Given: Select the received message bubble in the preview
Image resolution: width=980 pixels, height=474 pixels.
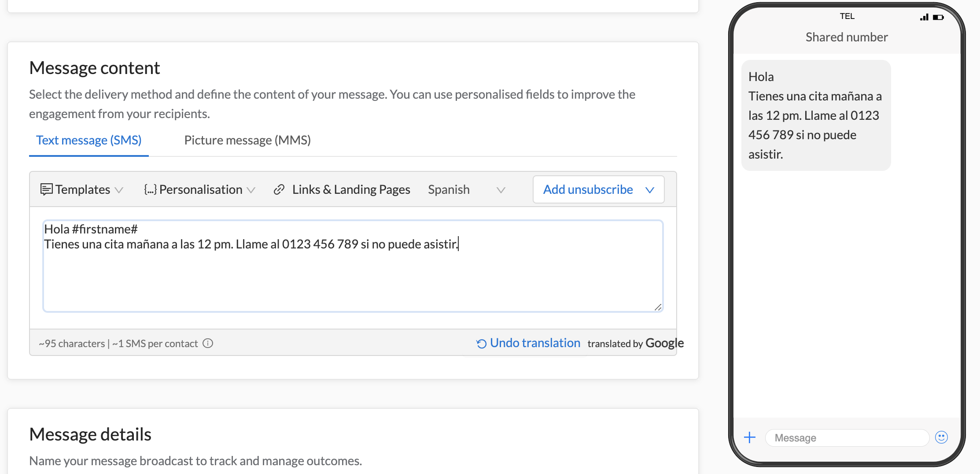Looking at the screenshot, I should 815,115.
